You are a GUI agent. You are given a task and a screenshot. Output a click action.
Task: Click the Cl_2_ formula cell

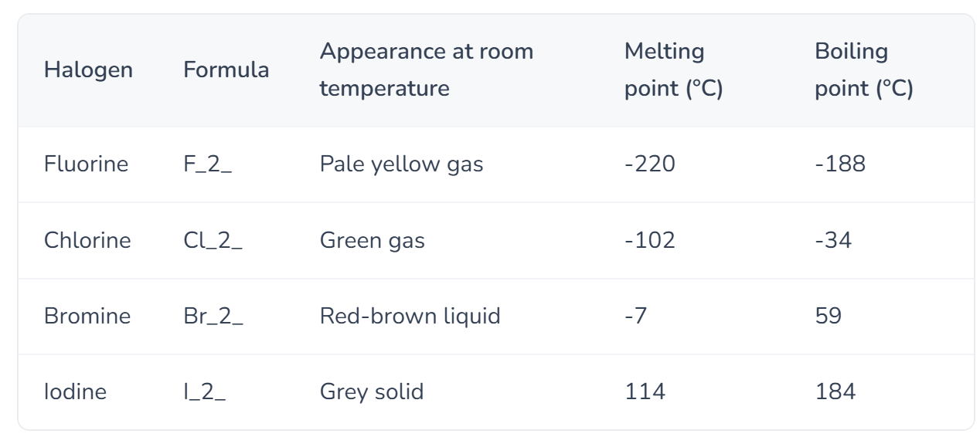213,240
